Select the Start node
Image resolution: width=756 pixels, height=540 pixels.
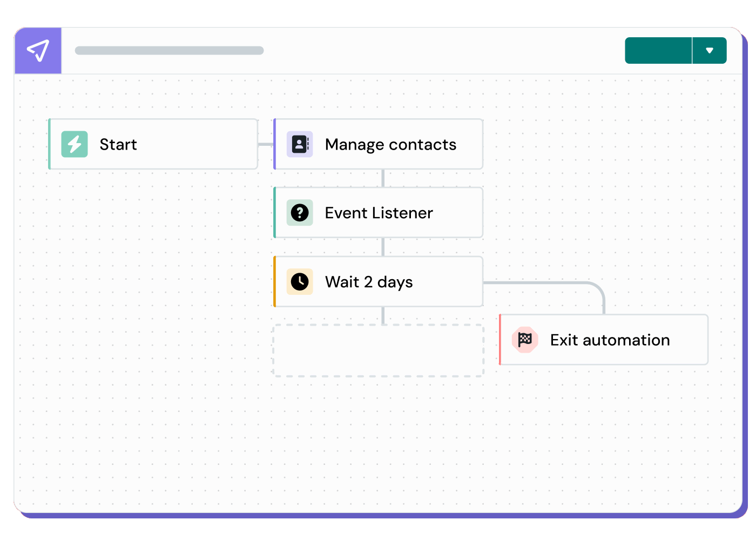[x=153, y=144]
